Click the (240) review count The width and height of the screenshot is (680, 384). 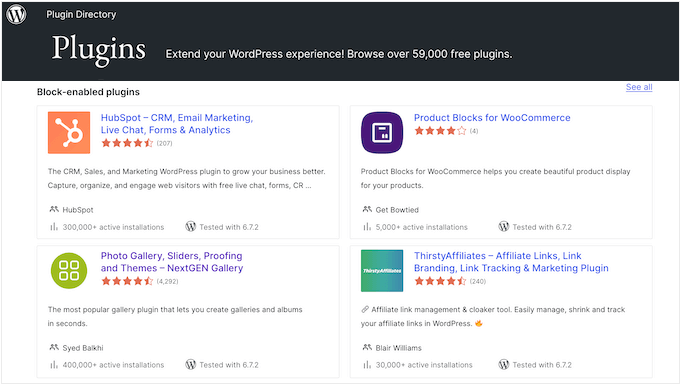(x=477, y=281)
